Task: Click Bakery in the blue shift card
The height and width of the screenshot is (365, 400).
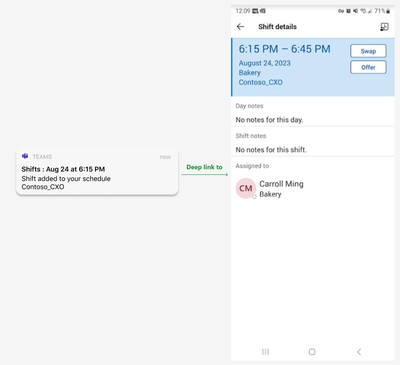Action: [249, 73]
